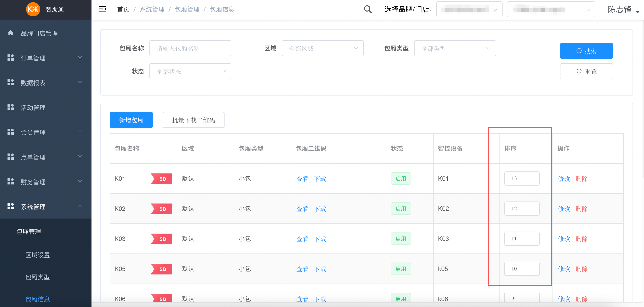
Task: Click 修改 link for room K02
Action: pos(564,209)
